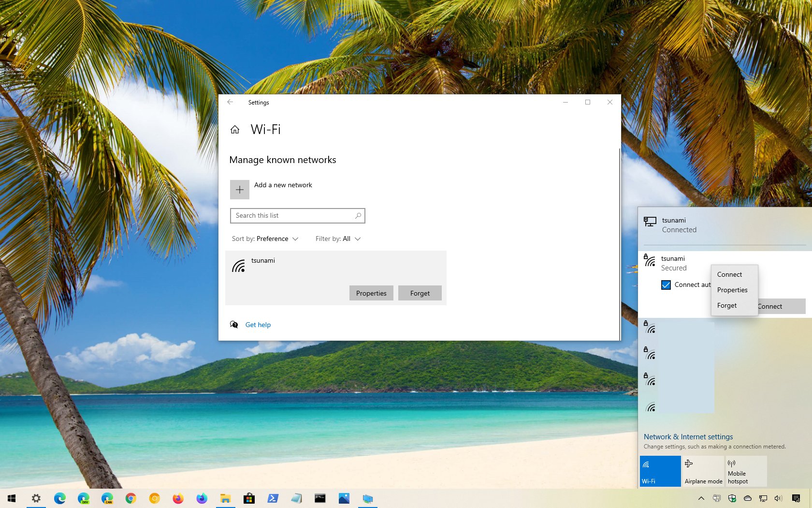Toggle the Wi-Fi quick action tile
Viewport: 812px width, 508px height.
tap(660, 471)
